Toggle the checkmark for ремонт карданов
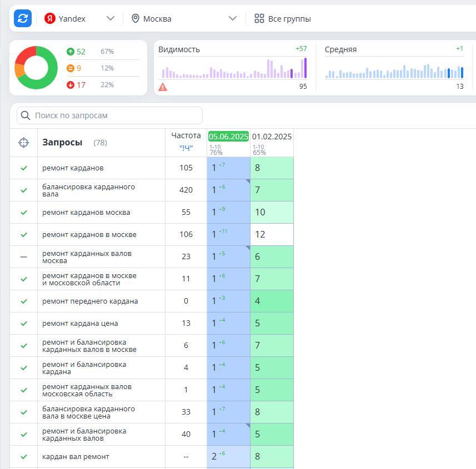 [x=24, y=168]
